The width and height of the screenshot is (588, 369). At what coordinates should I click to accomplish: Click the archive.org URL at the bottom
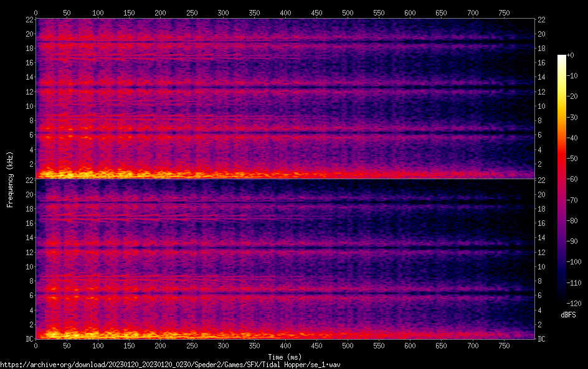point(170,365)
